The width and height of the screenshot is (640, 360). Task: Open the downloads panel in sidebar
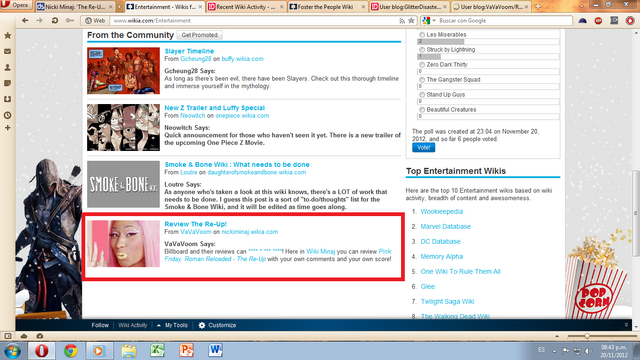(7, 99)
